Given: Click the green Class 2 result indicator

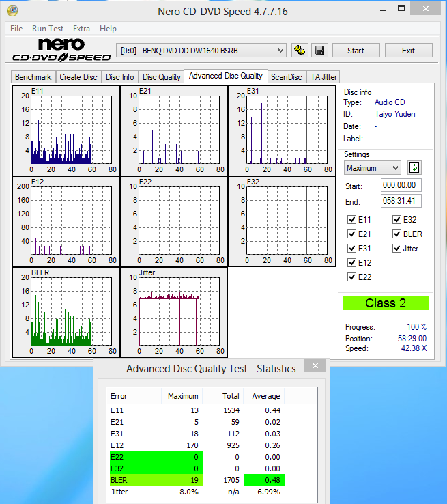Looking at the screenshot, I should (386, 303).
